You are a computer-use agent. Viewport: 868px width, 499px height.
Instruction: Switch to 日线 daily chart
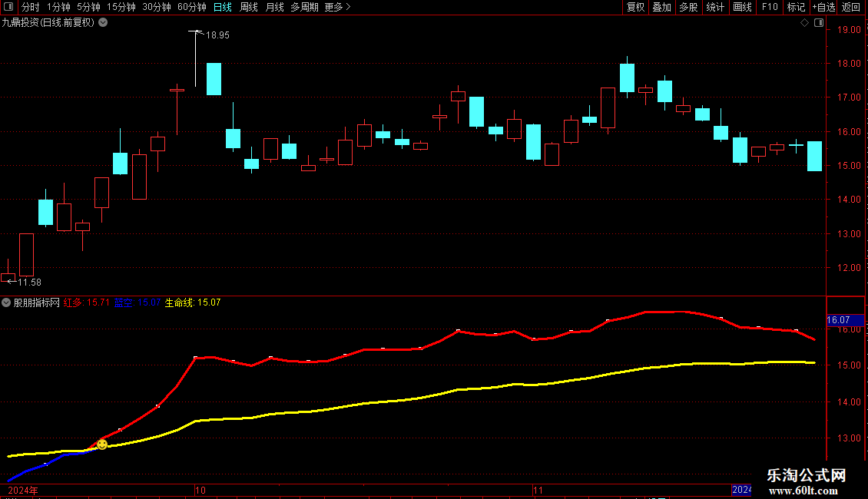tap(223, 7)
